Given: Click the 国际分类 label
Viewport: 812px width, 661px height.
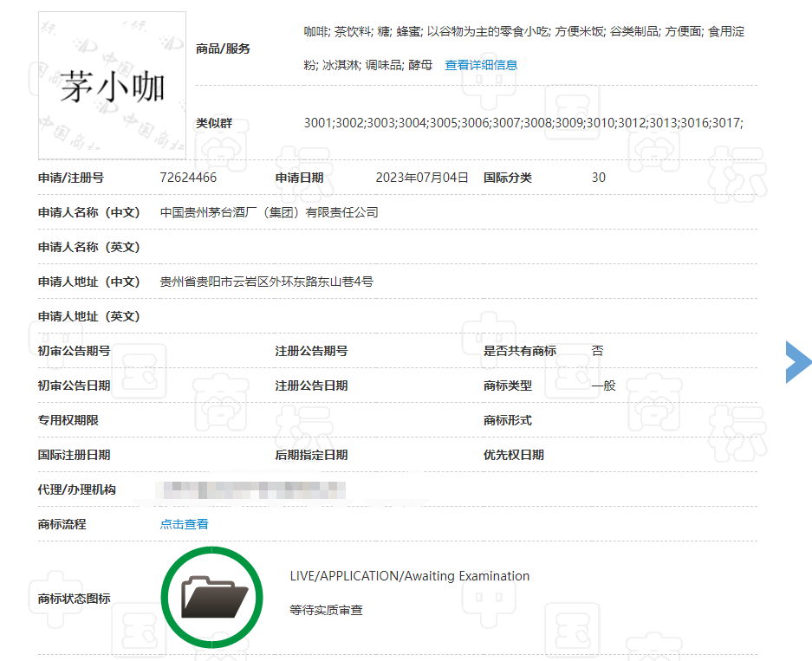Looking at the screenshot, I should [x=508, y=178].
